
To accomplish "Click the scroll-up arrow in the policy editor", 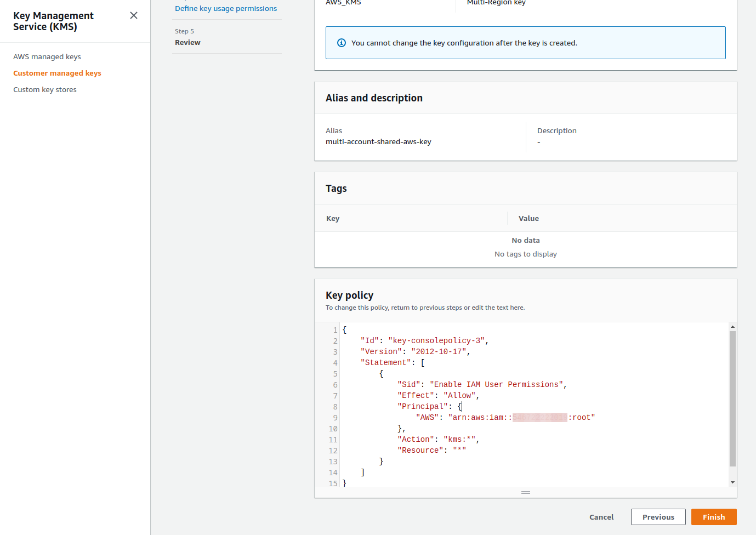I will (732, 326).
